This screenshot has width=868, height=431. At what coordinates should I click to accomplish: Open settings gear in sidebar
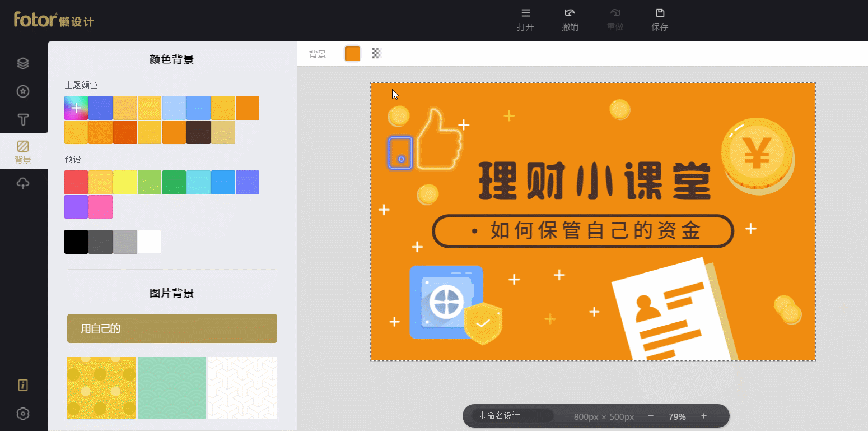pyautogui.click(x=23, y=414)
